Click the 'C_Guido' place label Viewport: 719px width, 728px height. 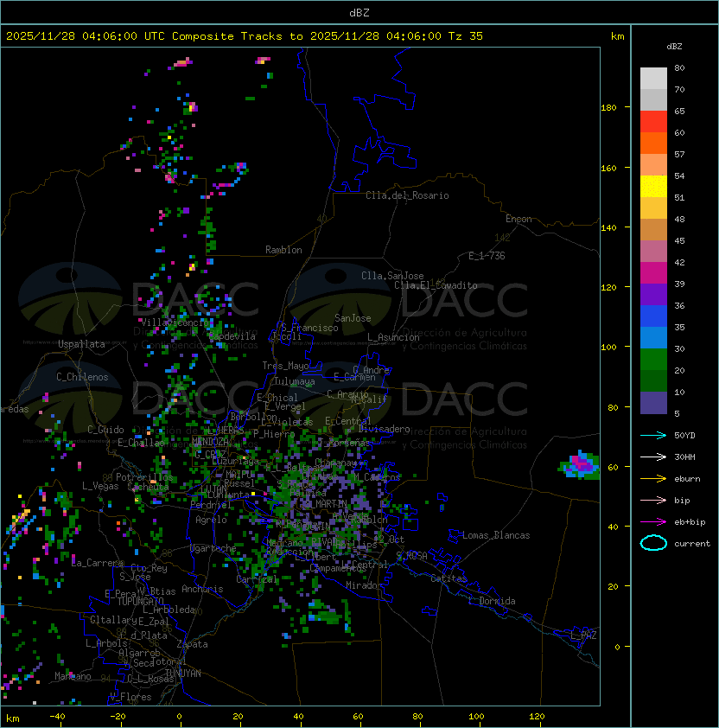pyautogui.click(x=105, y=430)
